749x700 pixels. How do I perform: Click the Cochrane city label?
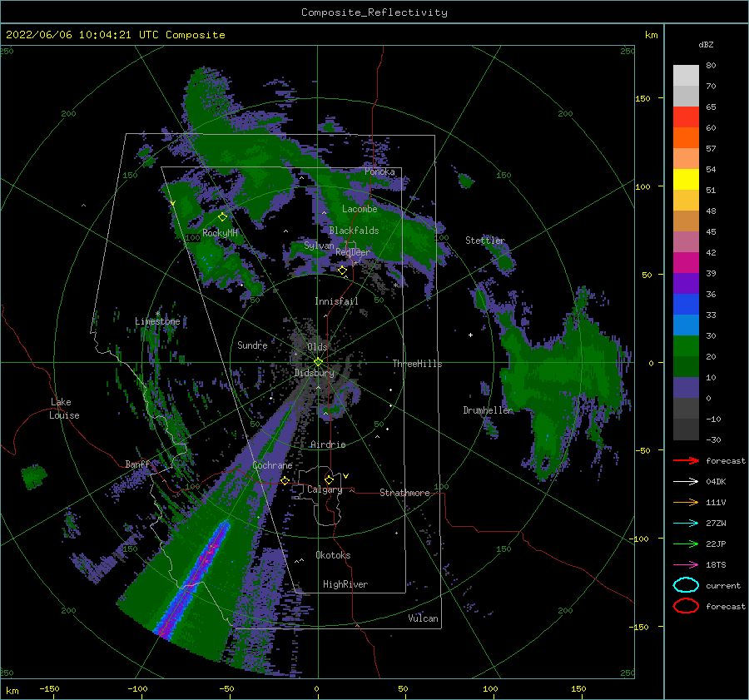click(272, 465)
